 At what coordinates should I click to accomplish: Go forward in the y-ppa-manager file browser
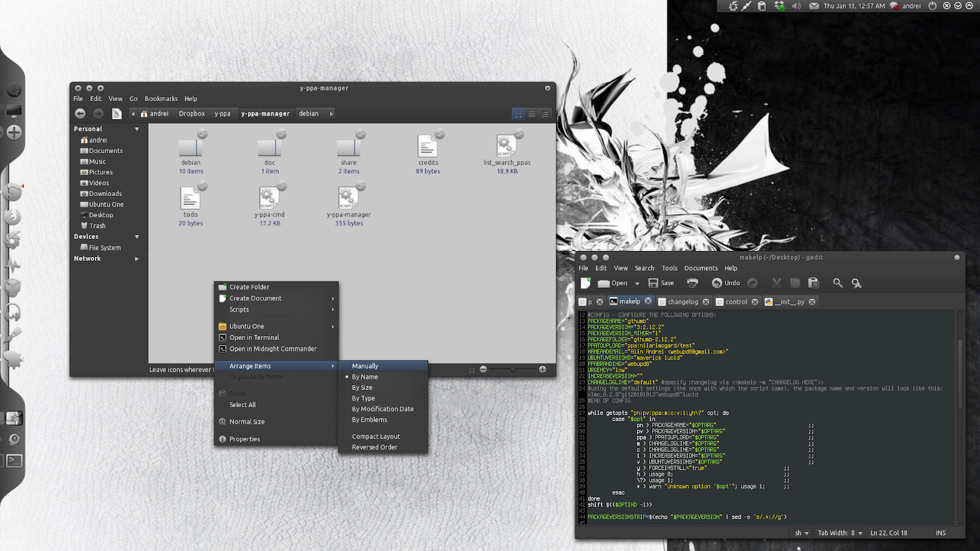tap(98, 113)
